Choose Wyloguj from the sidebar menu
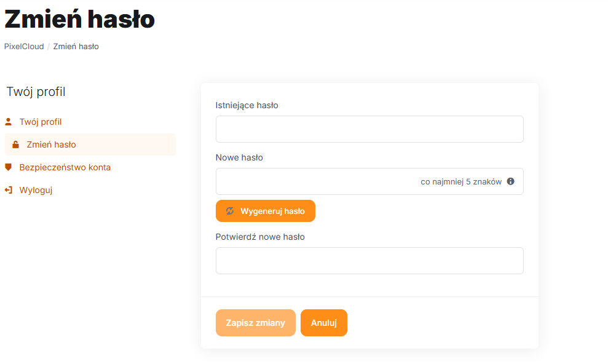The height and width of the screenshot is (364, 608). tap(36, 190)
